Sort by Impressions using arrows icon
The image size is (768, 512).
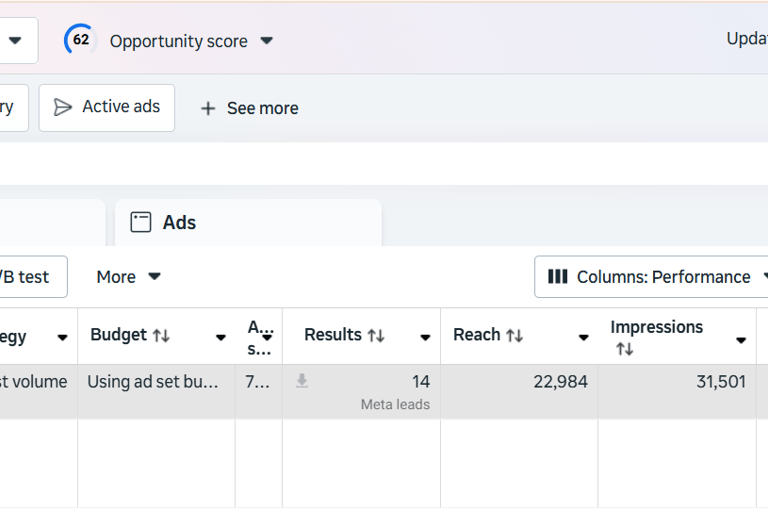[624, 349]
